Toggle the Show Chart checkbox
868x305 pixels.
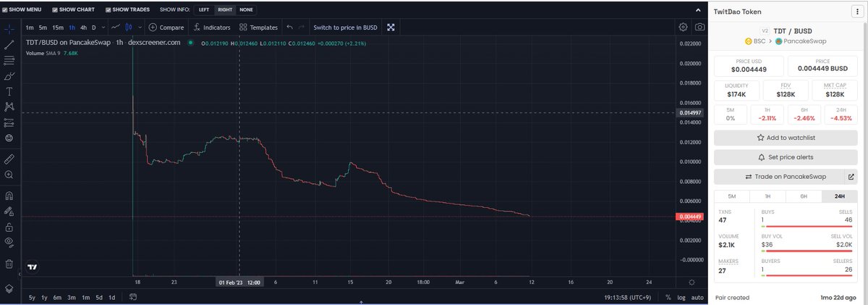click(x=56, y=10)
